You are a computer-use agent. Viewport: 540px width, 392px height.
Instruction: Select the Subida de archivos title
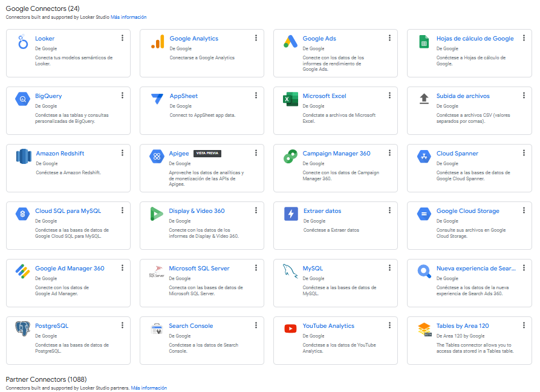click(463, 96)
